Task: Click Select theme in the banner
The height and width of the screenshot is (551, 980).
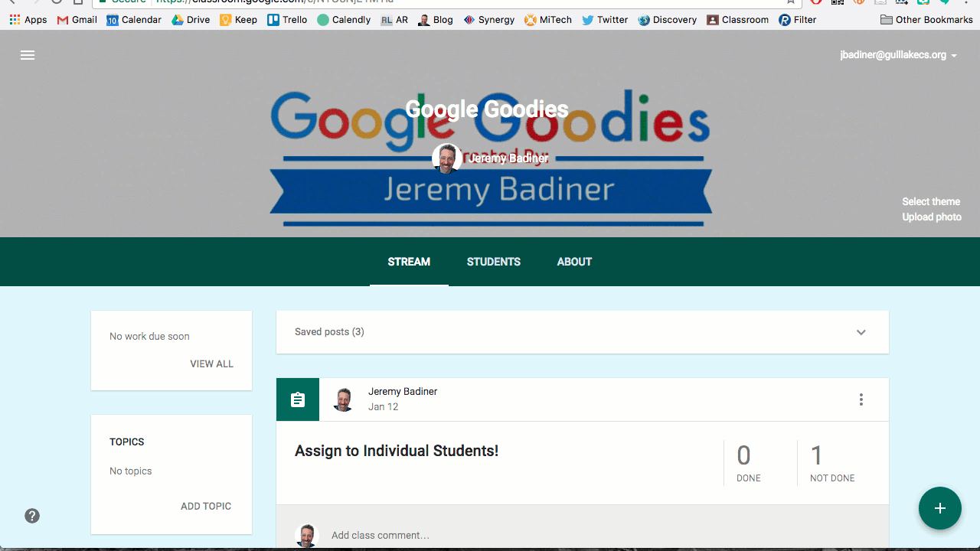Action: coord(931,202)
